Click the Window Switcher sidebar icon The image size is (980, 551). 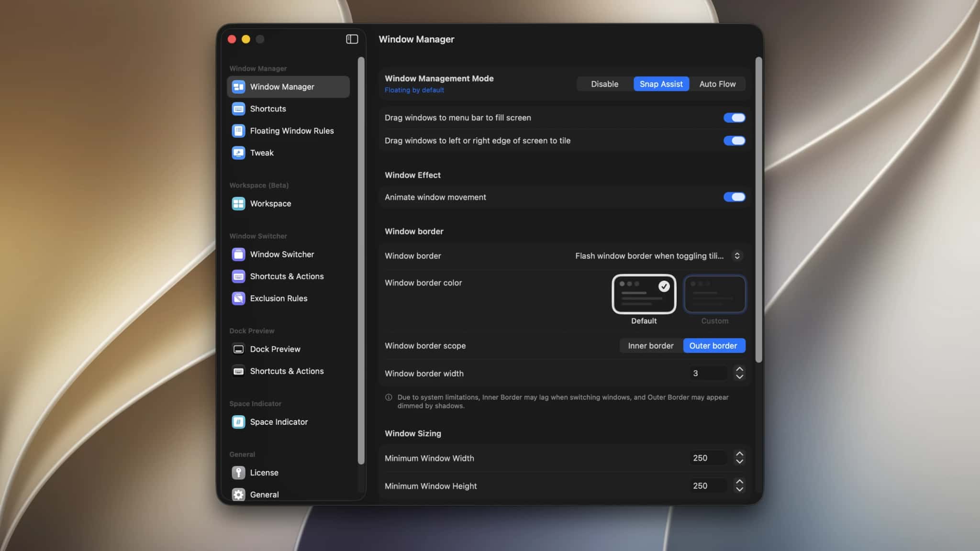[238, 254]
